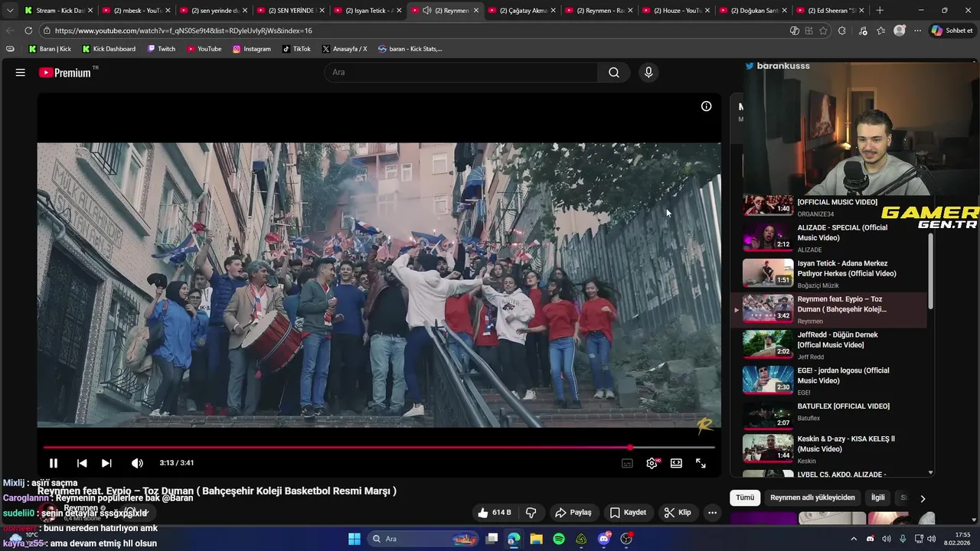Open the Kick Dashboard bookmark
Image resolution: width=980 pixels, height=551 pixels.
109,49
